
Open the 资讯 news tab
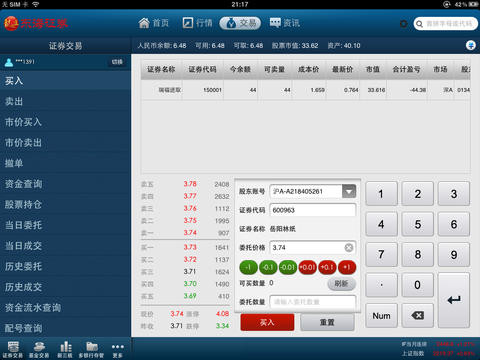point(285,23)
